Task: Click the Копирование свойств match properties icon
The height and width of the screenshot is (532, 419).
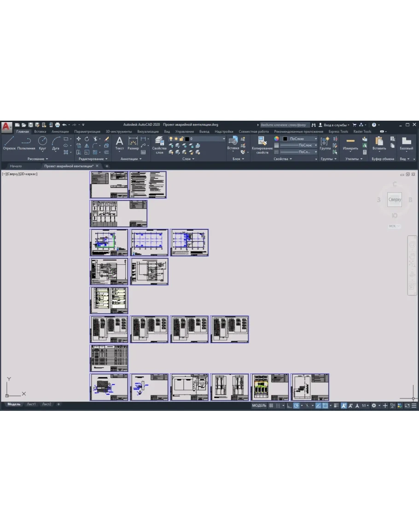Action: pyautogui.click(x=262, y=144)
